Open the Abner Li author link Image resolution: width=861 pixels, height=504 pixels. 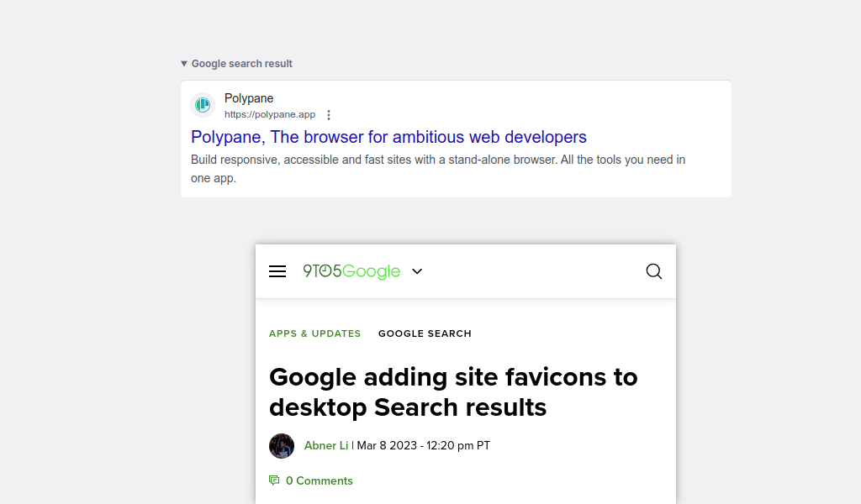[x=326, y=446]
